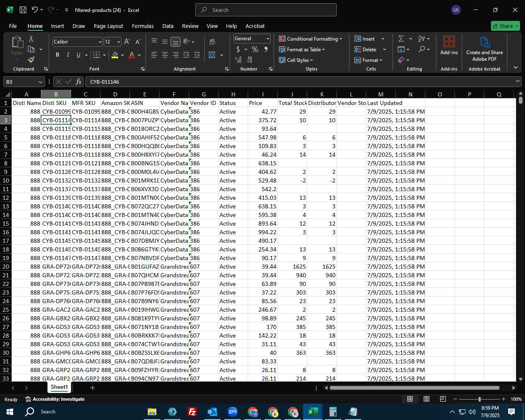Click the Decrease Indent icon
This screenshot has width=525, height=420.
[x=186, y=55]
